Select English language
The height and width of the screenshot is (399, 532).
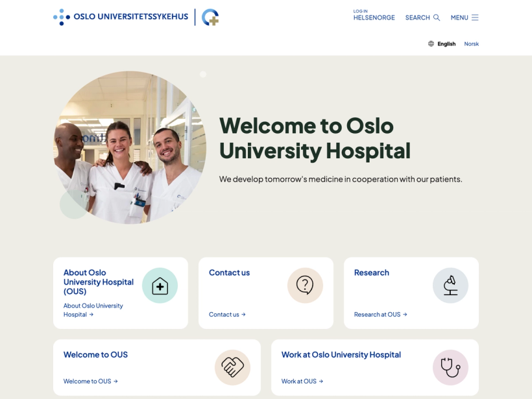pos(446,43)
